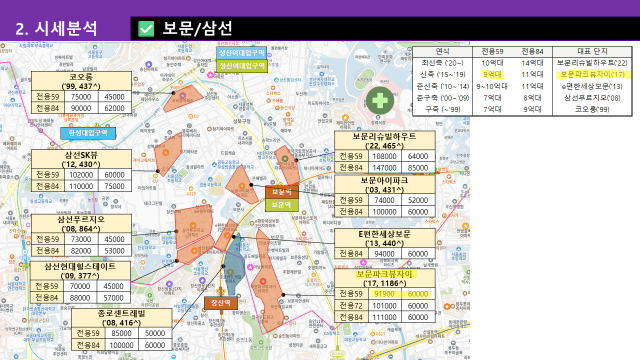Select the blue 한성대입구역 station label
The width and height of the screenshot is (640, 360).
[x=88, y=133]
